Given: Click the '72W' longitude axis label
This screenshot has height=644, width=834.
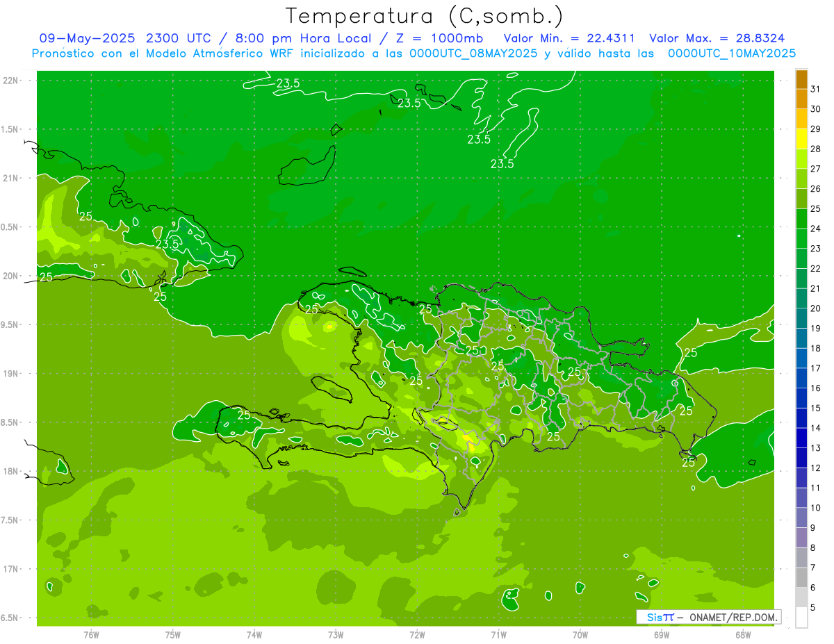Looking at the screenshot, I should click(417, 634).
